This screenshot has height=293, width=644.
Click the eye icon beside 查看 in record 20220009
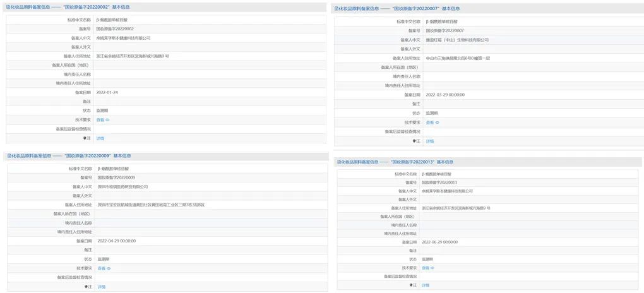pos(108,268)
